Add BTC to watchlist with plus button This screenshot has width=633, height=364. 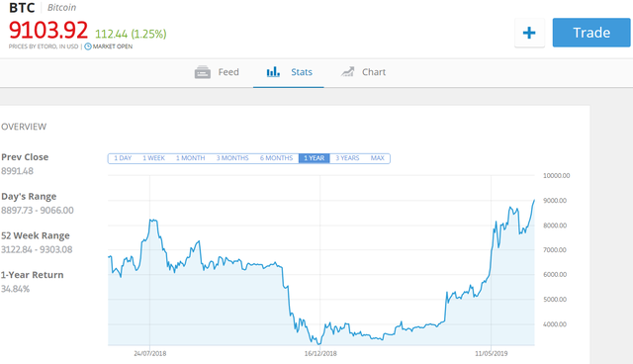(x=529, y=33)
